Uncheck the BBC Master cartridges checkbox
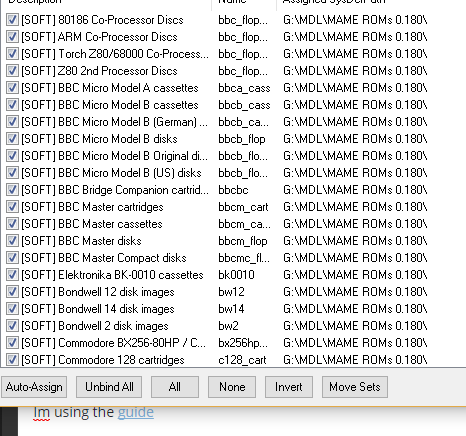Viewport: 466px width, 436px height. [12, 207]
